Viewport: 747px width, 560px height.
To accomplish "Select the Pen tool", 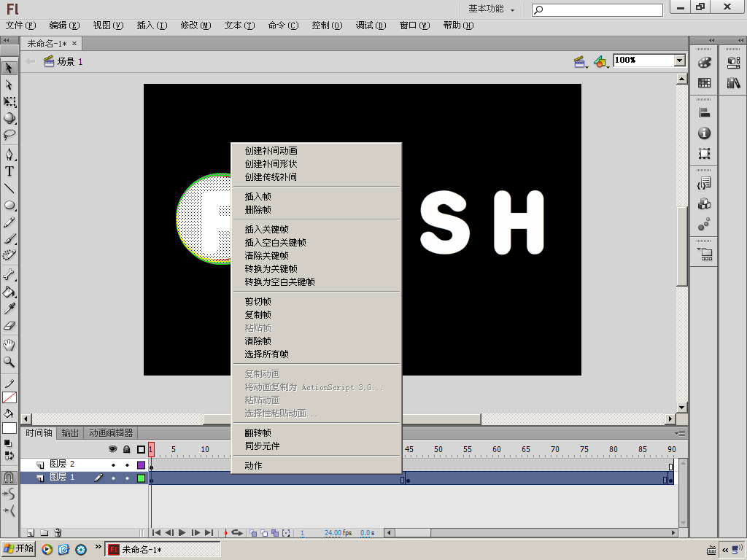I will click(9, 155).
